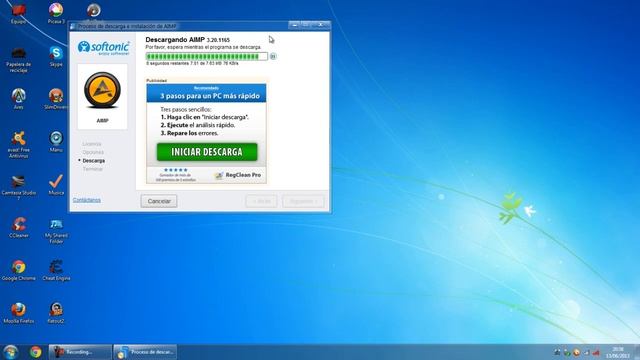
Task: Open the Musica desktop shortcut
Action: click(56, 184)
